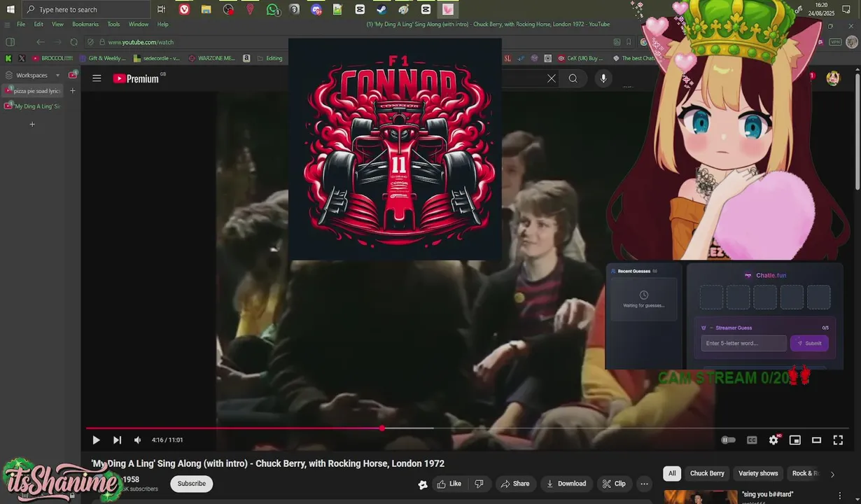861x504 pixels.
Task: Open the File menu
Action: click(21, 24)
